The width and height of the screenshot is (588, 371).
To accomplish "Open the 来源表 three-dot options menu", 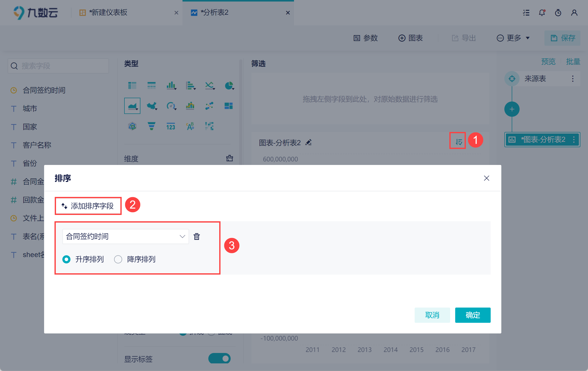I will [573, 79].
